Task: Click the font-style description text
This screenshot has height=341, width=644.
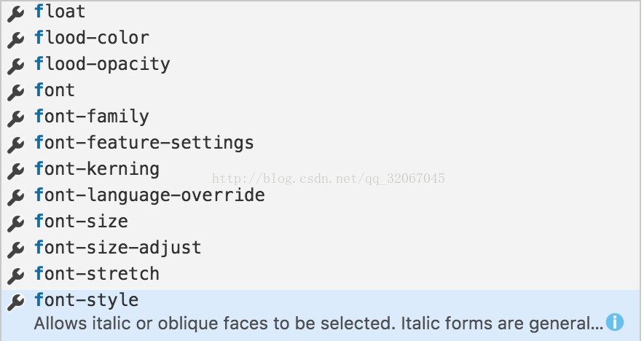Action: pos(318,324)
